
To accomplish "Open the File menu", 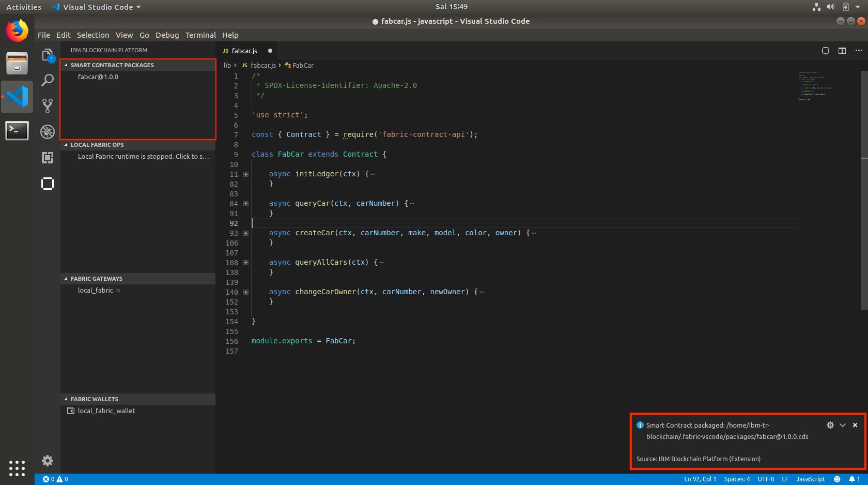I will pos(44,35).
